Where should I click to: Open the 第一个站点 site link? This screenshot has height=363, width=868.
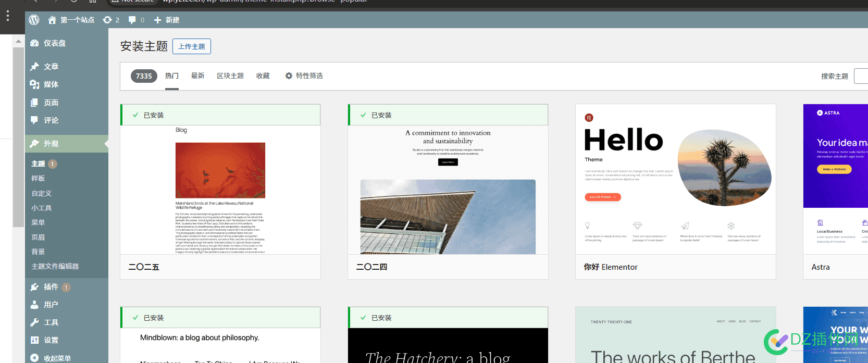[x=77, y=20]
